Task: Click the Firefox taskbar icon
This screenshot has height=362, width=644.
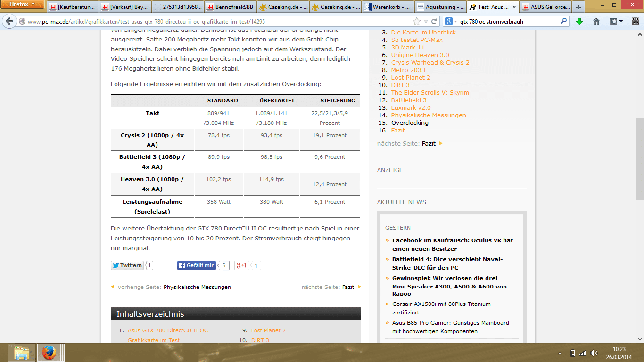Action: point(49,353)
